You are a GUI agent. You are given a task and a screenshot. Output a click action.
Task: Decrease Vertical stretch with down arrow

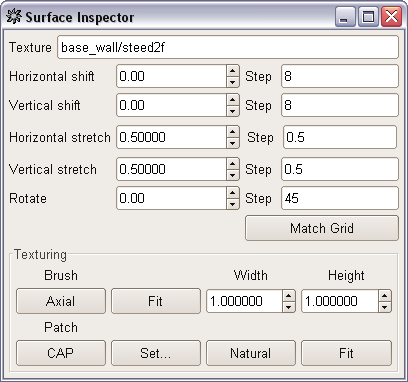233,175
